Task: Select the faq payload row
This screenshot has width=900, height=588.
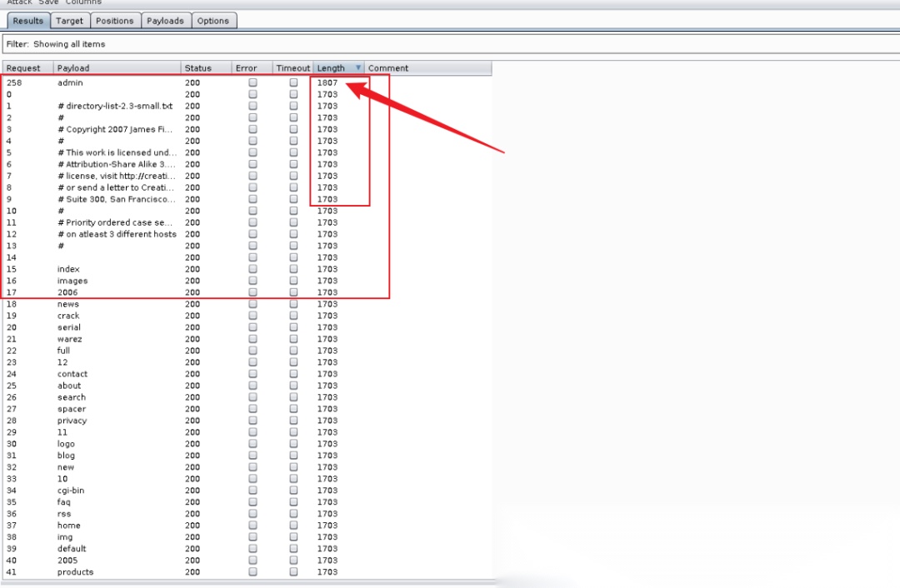Action: pyautogui.click(x=247, y=502)
